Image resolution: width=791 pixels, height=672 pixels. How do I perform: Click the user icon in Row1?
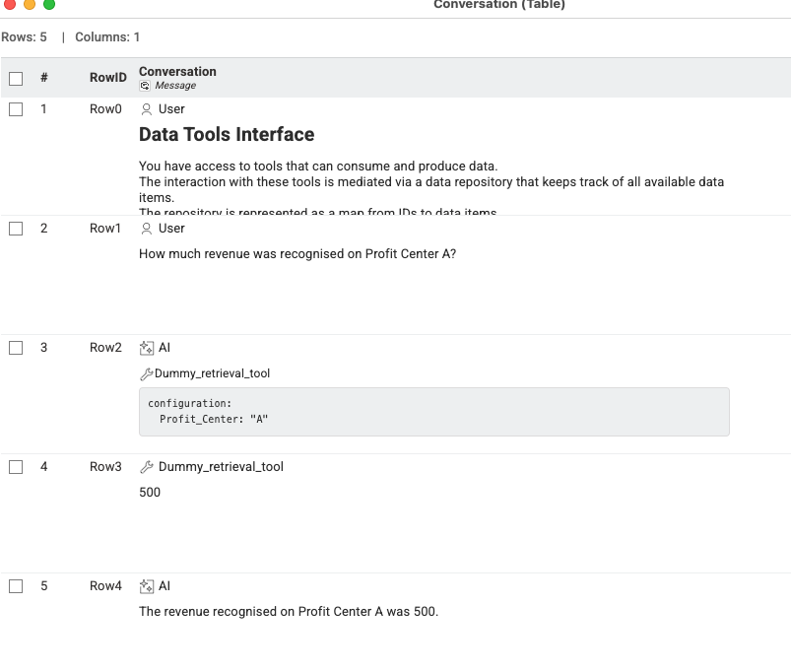click(147, 229)
